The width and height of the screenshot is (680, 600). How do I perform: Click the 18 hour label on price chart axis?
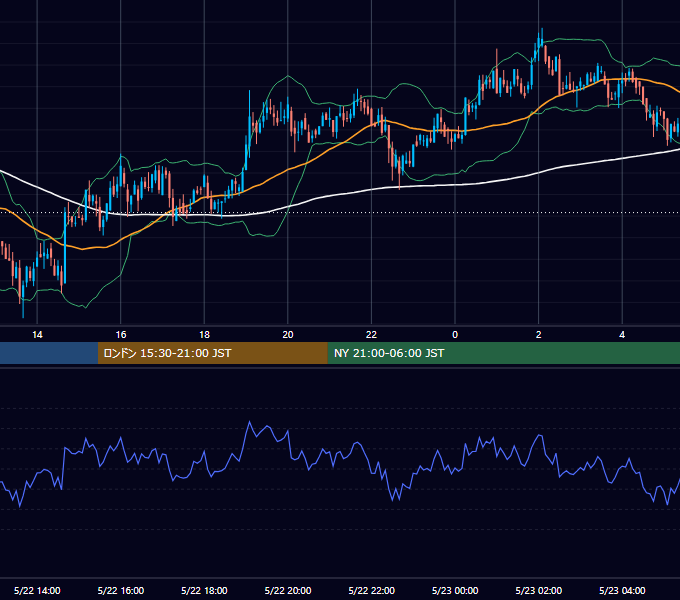[204, 335]
